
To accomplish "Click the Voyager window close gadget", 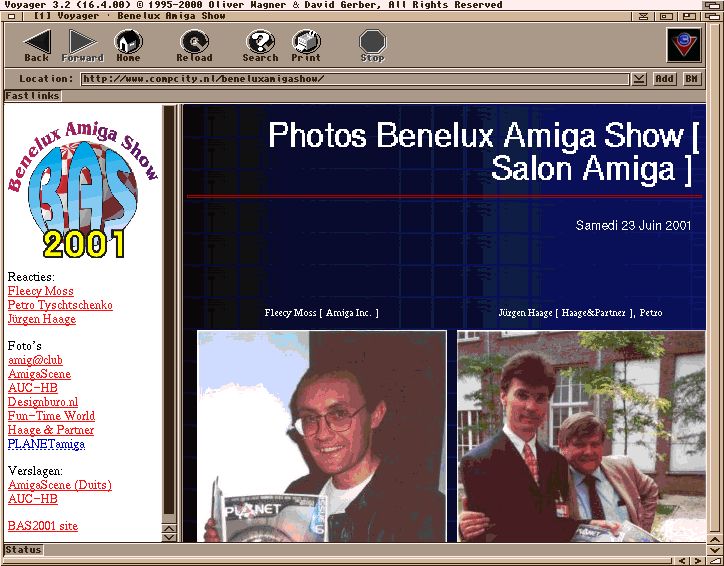I will [x=12, y=16].
